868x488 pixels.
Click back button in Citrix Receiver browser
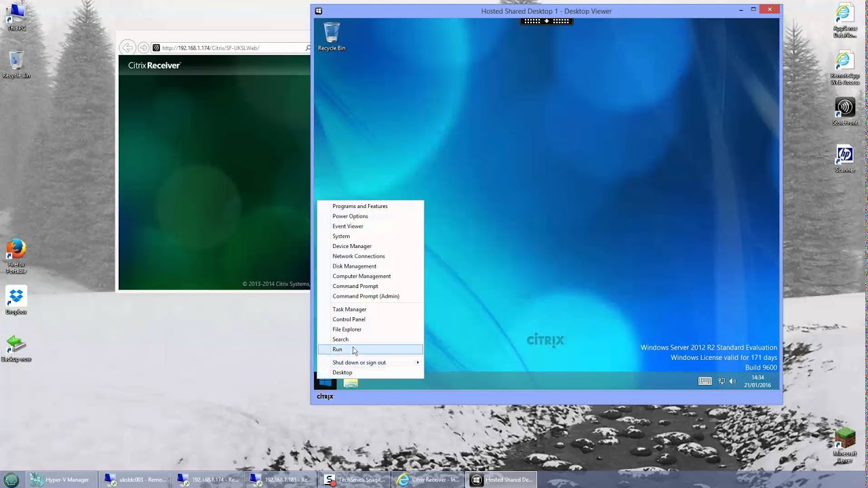point(127,47)
